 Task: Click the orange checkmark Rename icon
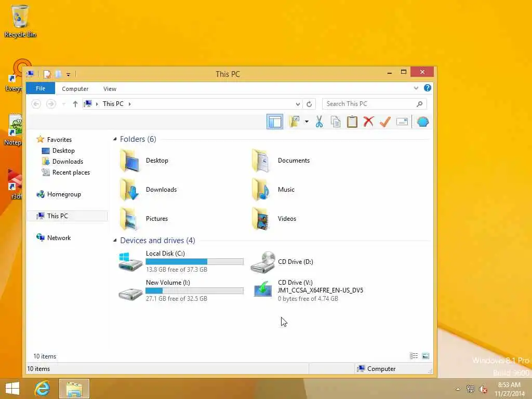coord(385,122)
